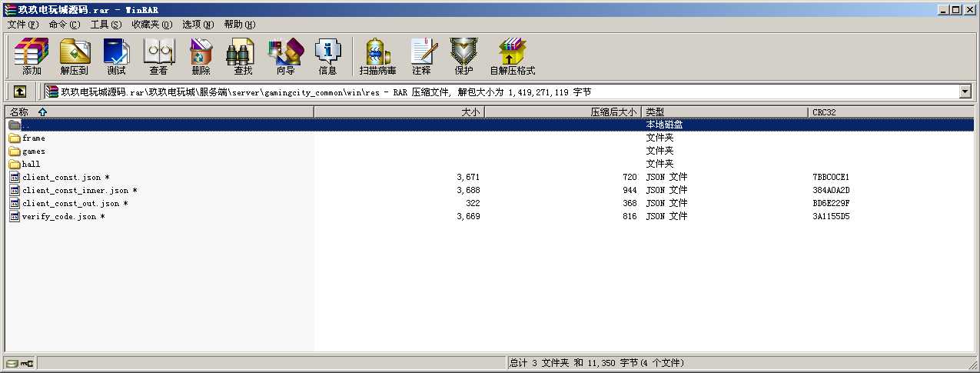
Task: Click the disk drive icon in status bar
Action: [12, 363]
